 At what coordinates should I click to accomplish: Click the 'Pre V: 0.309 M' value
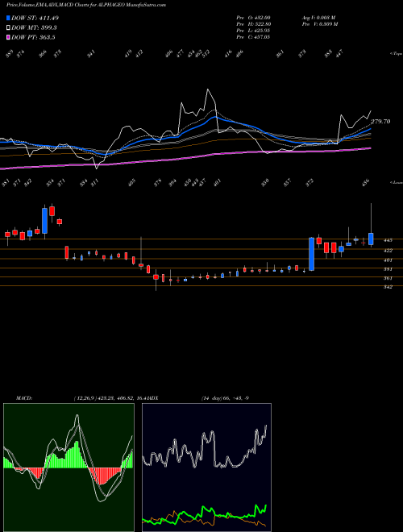click(319, 24)
